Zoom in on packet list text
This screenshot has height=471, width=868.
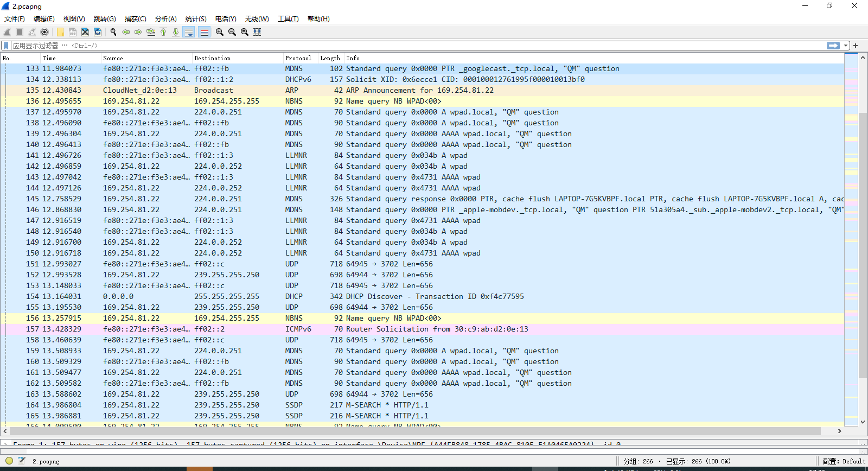pyautogui.click(x=219, y=32)
